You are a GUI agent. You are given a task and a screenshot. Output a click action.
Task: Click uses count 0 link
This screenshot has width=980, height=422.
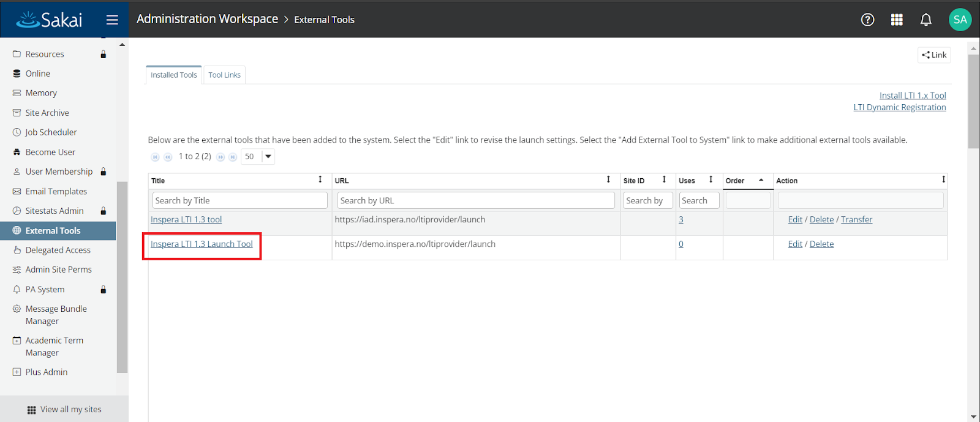(x=681, y=244)
